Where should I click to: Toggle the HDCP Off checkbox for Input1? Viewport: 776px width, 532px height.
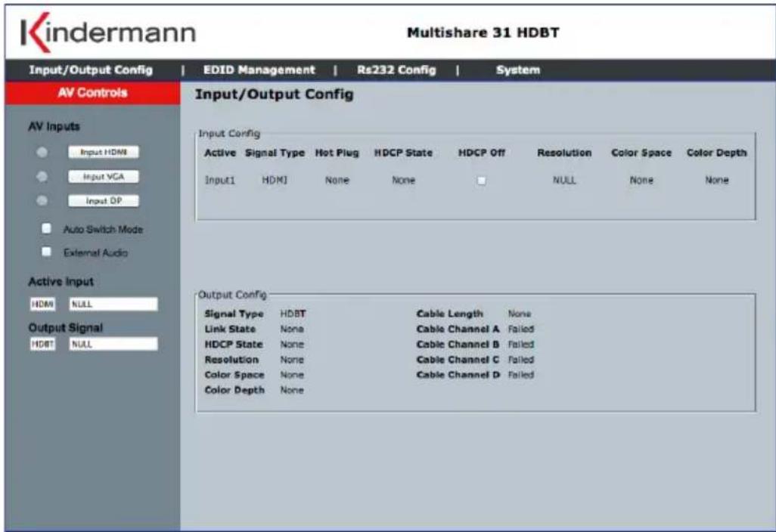[481, 181]
